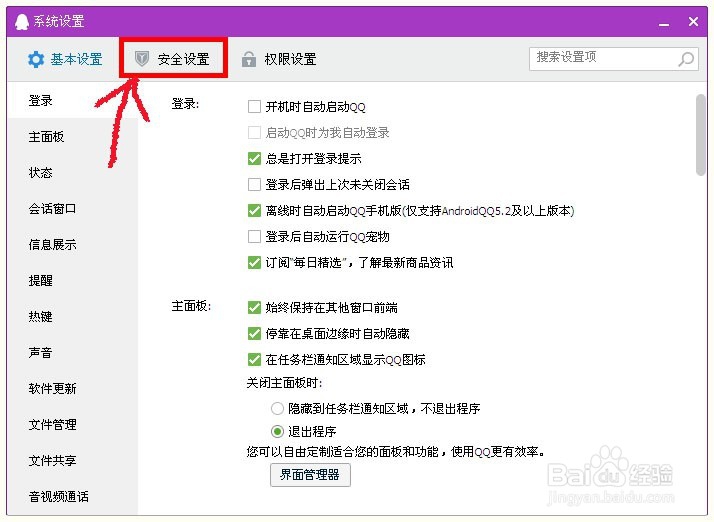Select 声音 in the sidebar
The image size is (714, 522).
[72, 353]
